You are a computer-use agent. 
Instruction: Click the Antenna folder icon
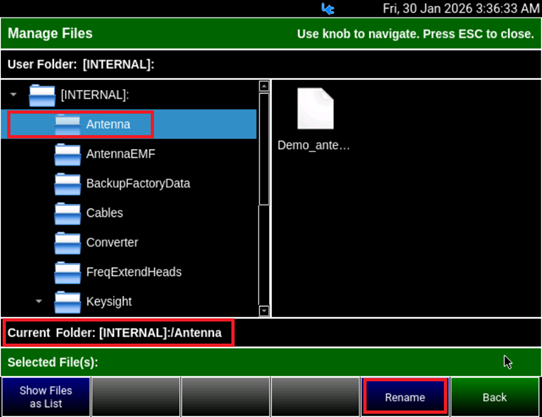pos(67,124)
